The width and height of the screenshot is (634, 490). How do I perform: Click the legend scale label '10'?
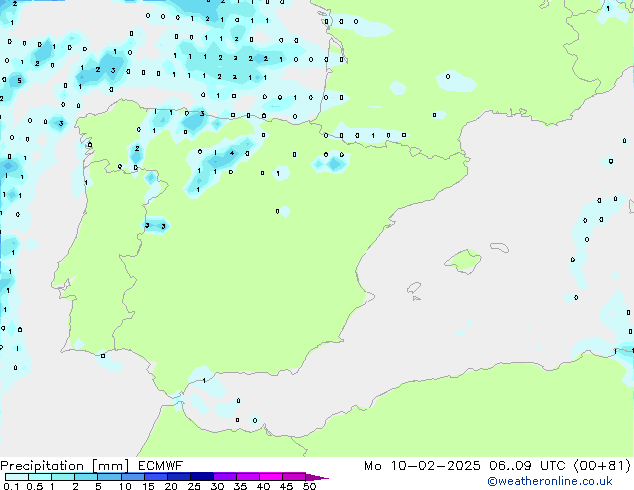click(125, 486)
